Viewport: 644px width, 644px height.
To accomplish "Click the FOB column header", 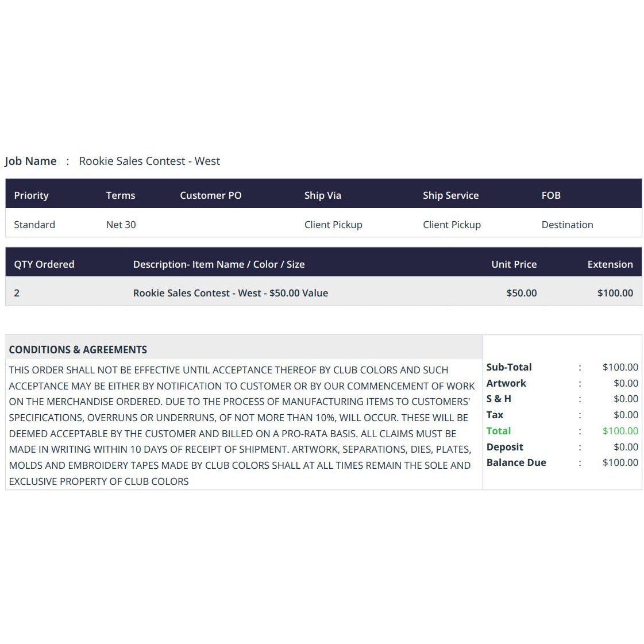I will [x=551, y=195].
